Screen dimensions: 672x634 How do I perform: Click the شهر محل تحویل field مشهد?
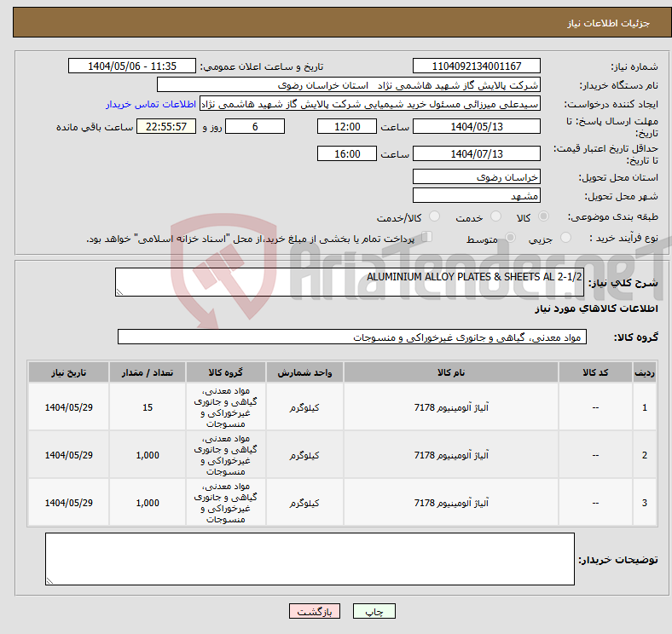coord(477,195)
